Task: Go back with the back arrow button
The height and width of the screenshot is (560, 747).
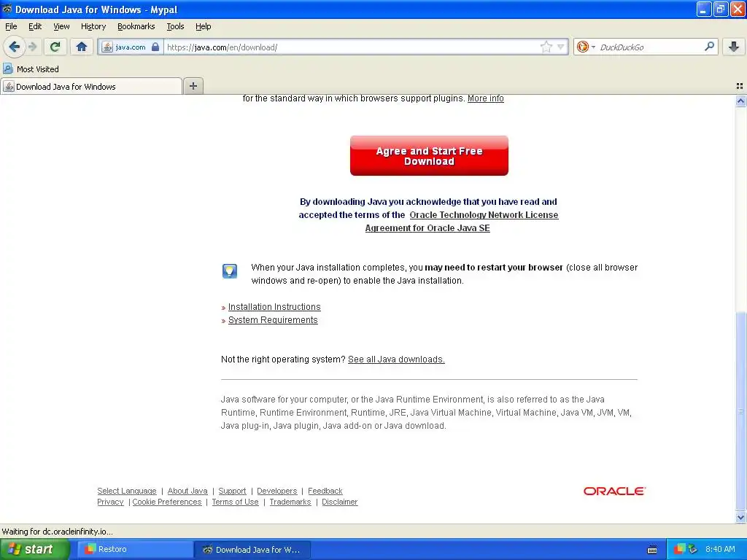Action: tap(14, 47)
